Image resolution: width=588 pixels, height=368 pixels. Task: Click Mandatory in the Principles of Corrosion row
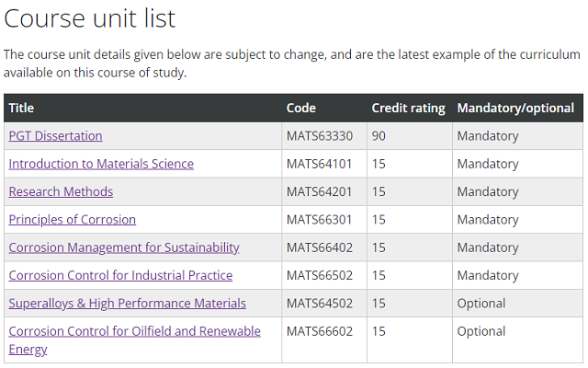click(488, 220)
